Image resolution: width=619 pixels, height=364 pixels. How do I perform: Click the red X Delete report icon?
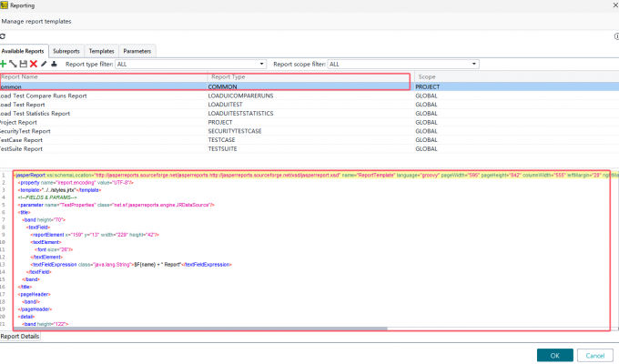pos(33,64)
